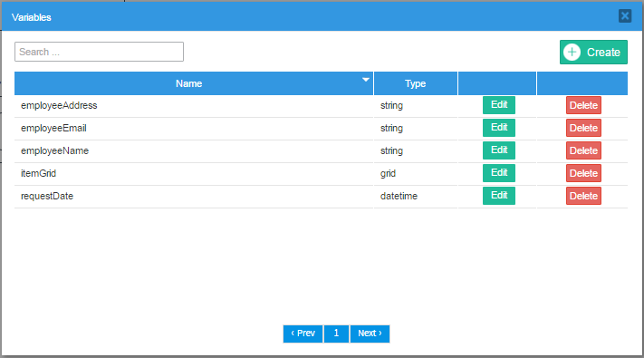Toggle Name column sort arrow
The height and width of the screenshot is (358, 644).
click(366, 80)
